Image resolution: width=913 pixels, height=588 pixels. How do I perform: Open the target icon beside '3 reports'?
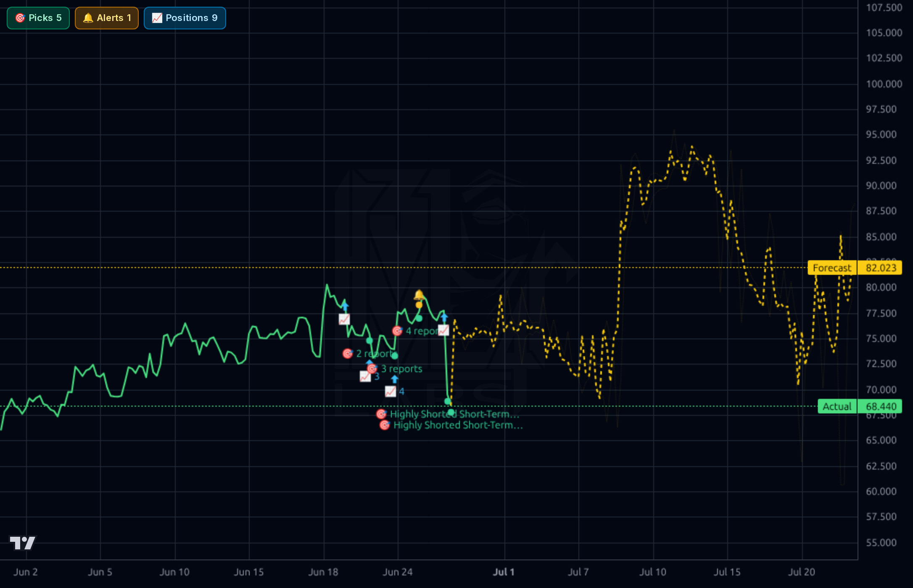pos(372,369)
